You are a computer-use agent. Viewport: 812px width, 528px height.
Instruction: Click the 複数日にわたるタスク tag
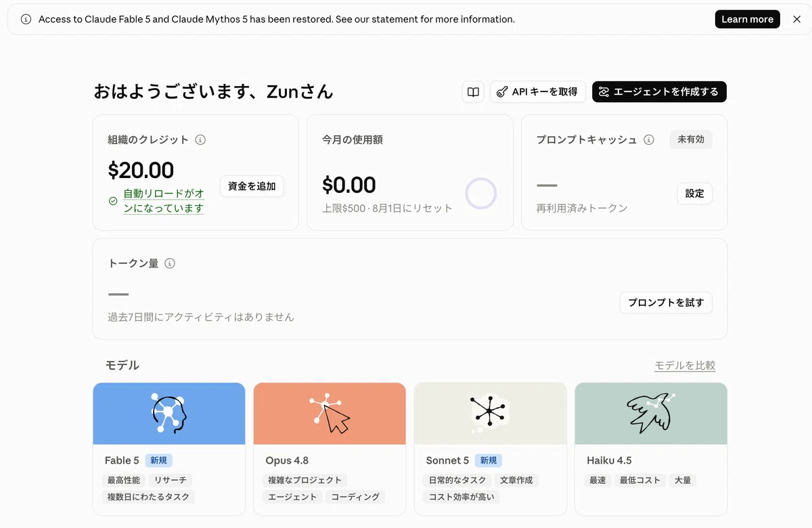(x=149, y=497)
